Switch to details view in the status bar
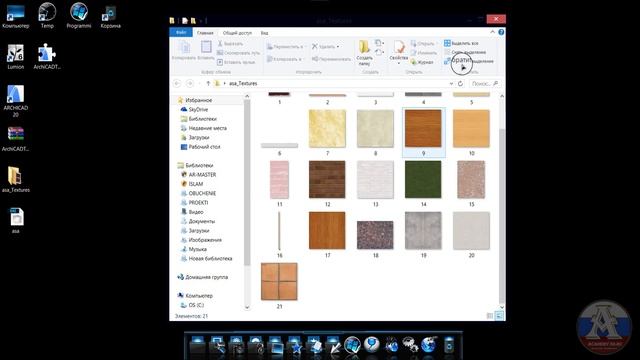This screenshot has width=640, height=360. (490, 316)
